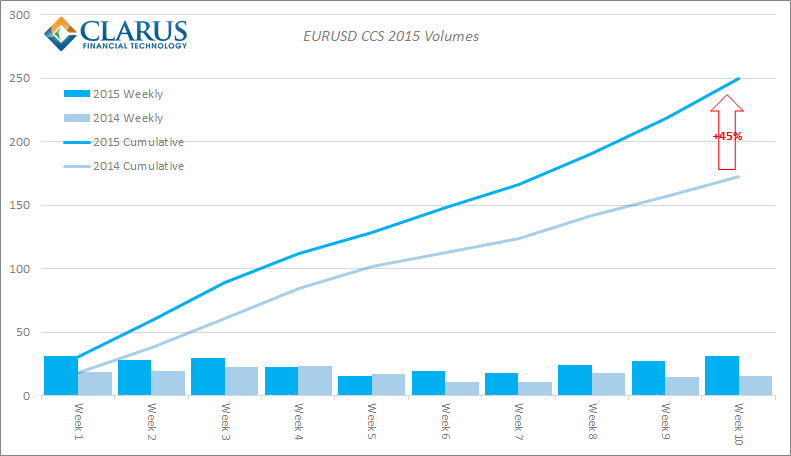Select the 2014 weekly bar for Week 9
Viewport: 791px width, 456px height.
click(x=682, y=386)
